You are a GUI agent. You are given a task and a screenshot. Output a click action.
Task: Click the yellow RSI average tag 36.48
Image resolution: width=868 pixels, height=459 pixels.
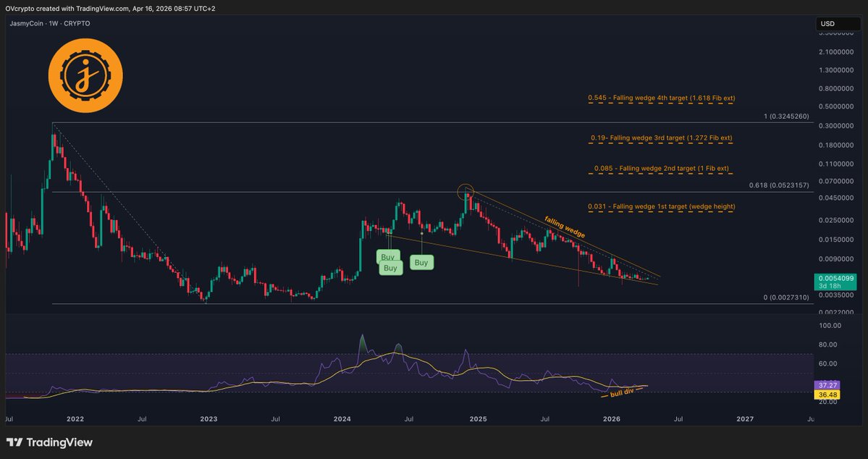click(x=827, y=395)
